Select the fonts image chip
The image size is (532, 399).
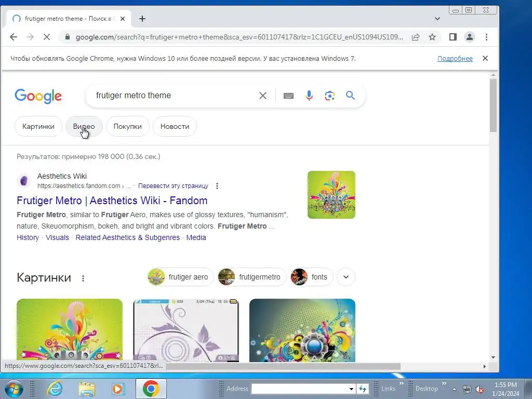(x=312, y=277)
